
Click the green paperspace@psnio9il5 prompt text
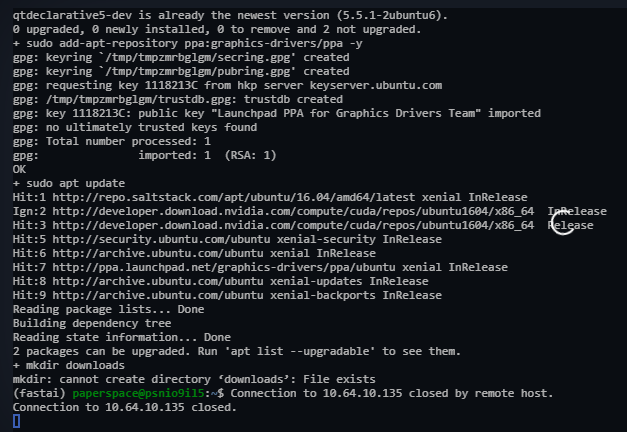pos(138,393)
